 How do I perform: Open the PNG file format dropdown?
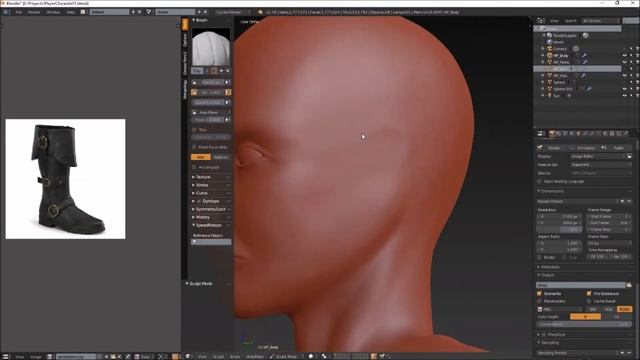pos(560,309)
